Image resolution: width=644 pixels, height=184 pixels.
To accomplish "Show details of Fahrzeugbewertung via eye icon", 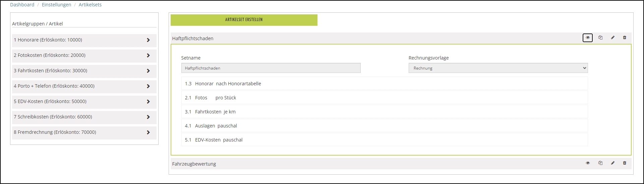I will pyautogui.click(x=588, y=163).
